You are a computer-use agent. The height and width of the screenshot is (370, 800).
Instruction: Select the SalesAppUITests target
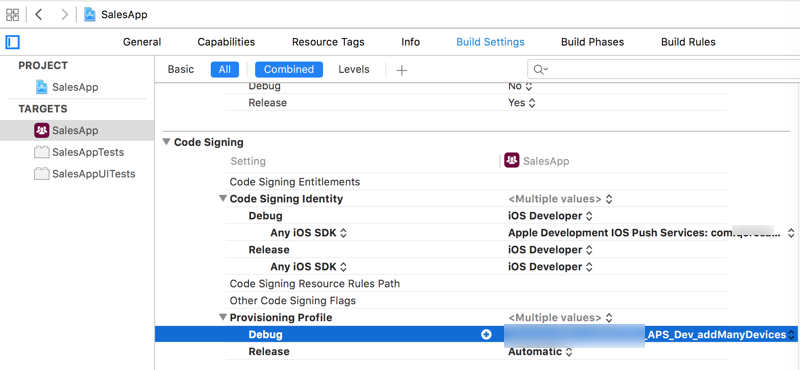(85, 174)
